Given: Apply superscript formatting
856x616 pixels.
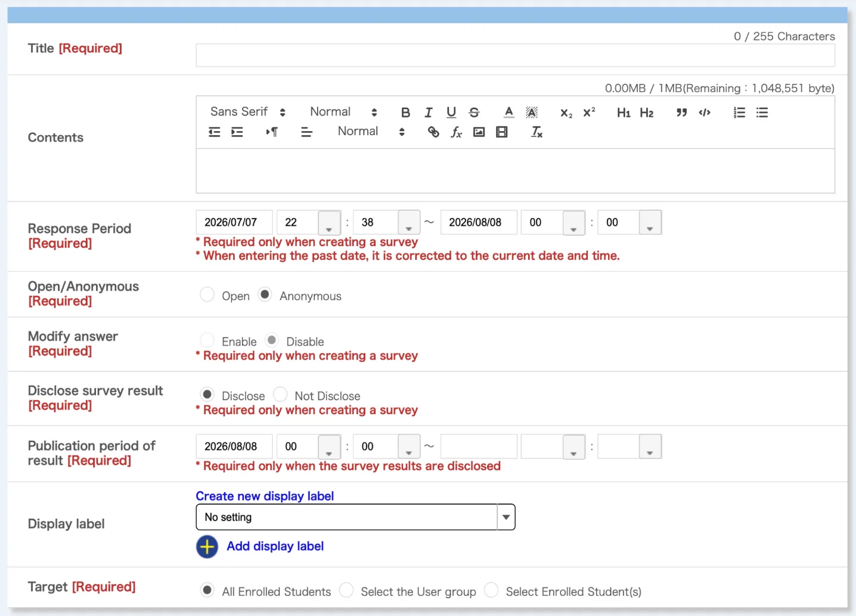Looking at the screenshot, I should tap(589, 112).
